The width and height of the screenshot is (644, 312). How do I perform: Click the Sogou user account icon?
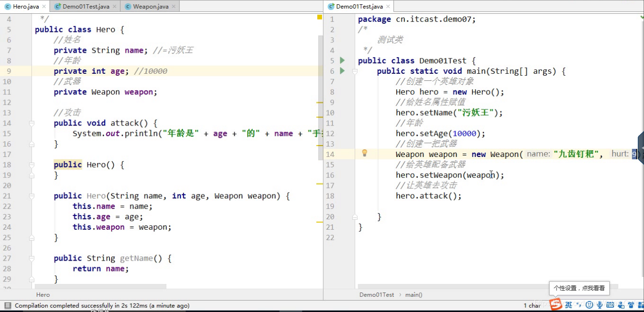[621, 304]
